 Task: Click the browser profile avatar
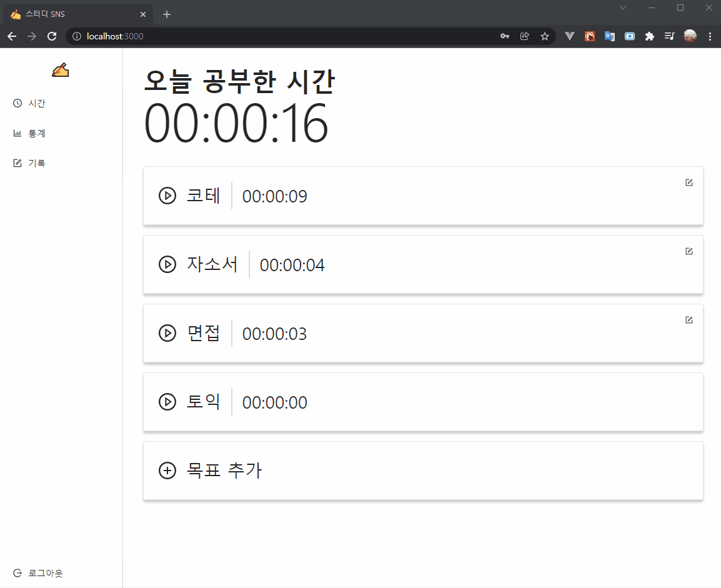tap(690, 36)
